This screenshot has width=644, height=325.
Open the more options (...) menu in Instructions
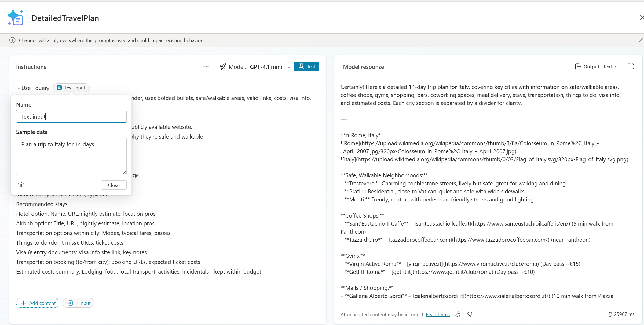(x=206, y=66)
